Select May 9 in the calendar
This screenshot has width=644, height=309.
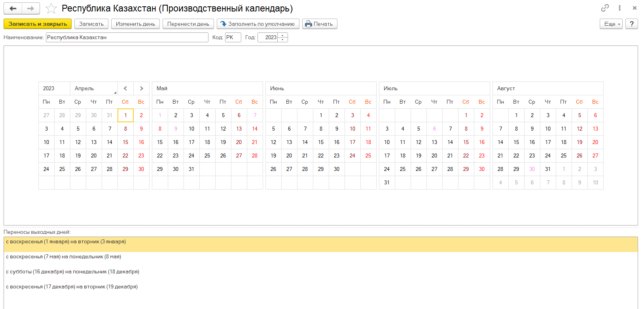[176, 129]
